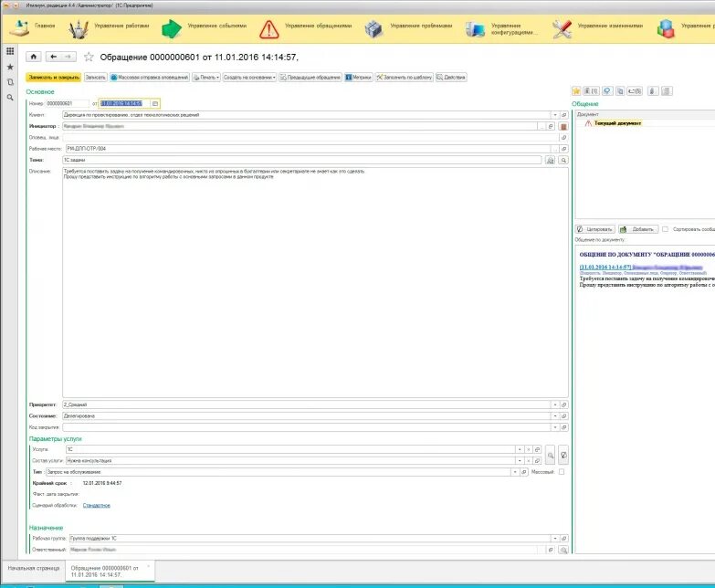Click the speech bubble icon above Общение
Image resolution: width=715 pixels, height=588 pixels.
[x=607, y=91]
